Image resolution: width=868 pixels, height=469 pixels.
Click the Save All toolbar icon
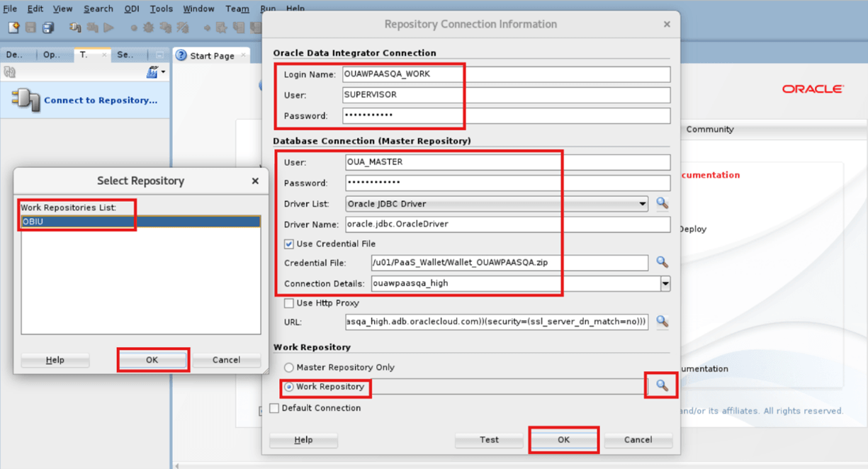(47, 27)
